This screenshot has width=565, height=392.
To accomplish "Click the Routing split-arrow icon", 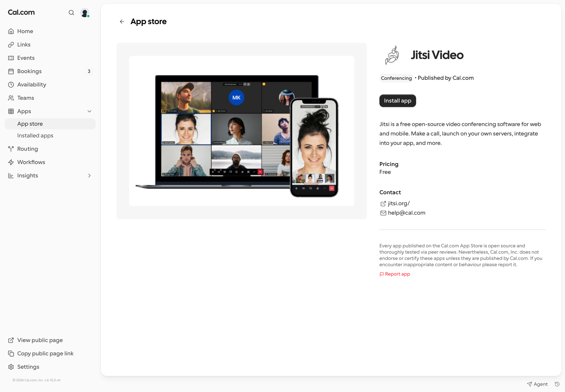I will click(11, 149).
